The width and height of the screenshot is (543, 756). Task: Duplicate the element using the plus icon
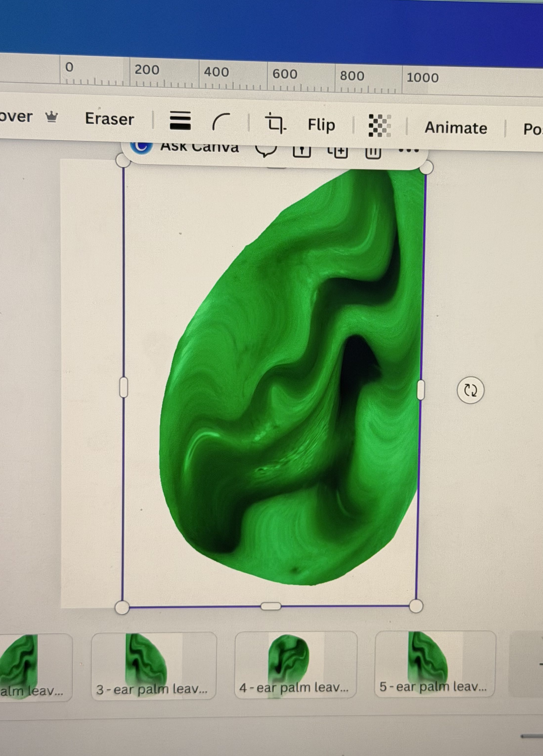(x=339, y=153)
